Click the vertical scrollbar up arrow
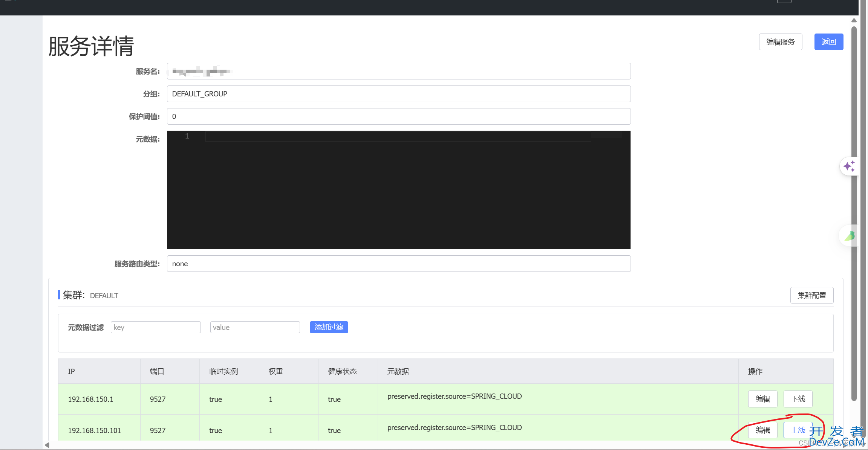The height and width of the screenshot is (450, 868). pyautogui.click(x=854, y=20)
